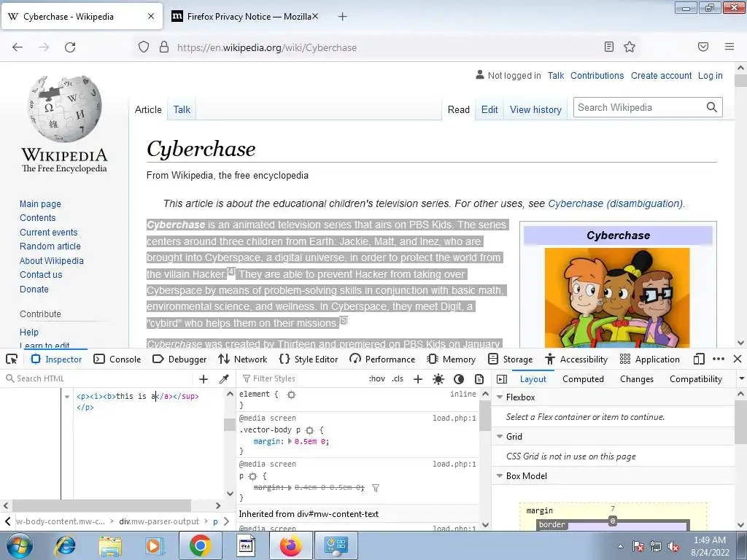This screenshot has width=747, height=560.
Task: Open tracking protection shield icon
Action: pos(144,47)
